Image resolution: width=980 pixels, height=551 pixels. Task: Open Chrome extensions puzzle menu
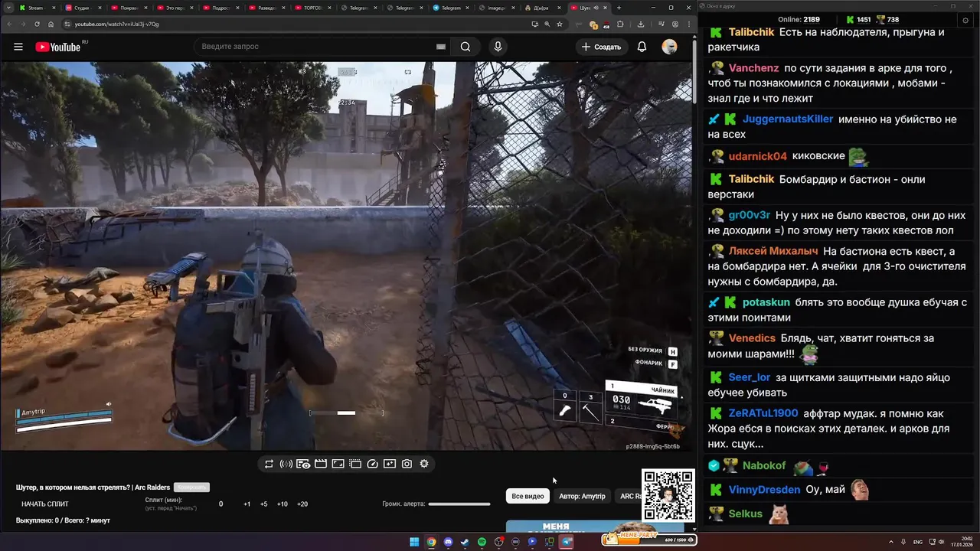[x=621, y=24]
